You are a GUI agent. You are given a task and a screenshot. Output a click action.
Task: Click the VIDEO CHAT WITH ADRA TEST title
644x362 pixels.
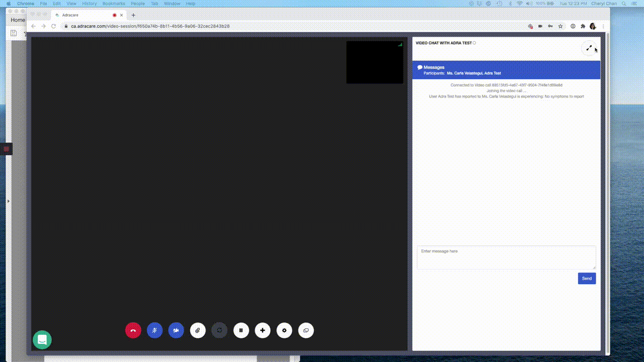444,43
